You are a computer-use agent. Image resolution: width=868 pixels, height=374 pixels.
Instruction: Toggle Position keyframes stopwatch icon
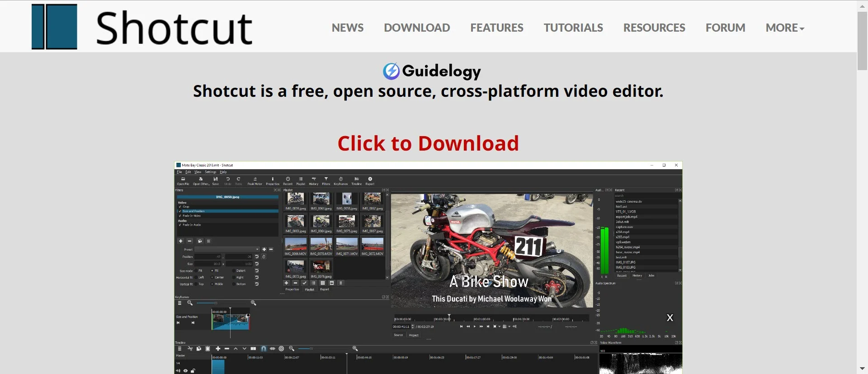(264, 256)
